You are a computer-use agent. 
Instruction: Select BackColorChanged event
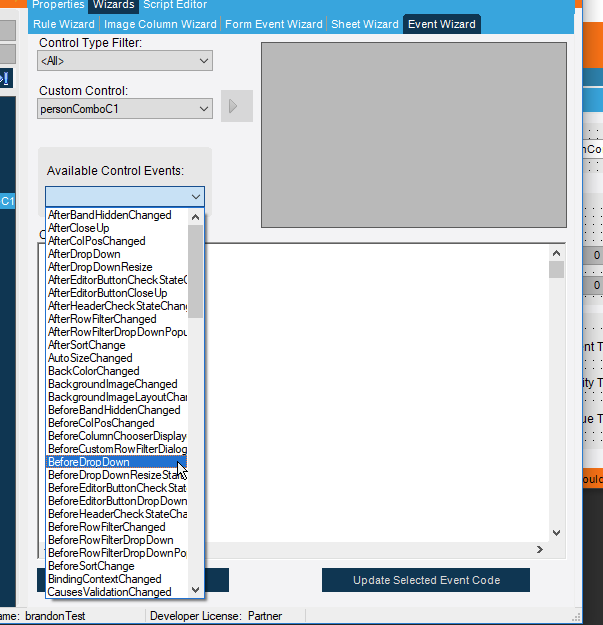click(x=116, y=371)
